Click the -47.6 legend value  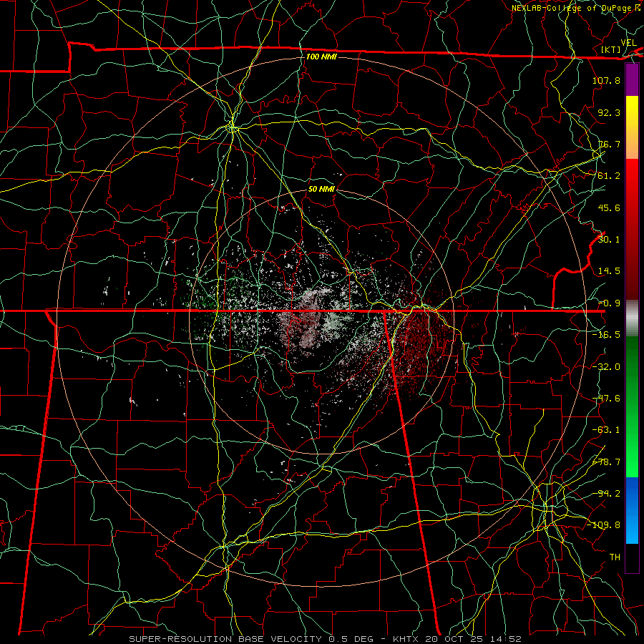[x=606, y=399]
